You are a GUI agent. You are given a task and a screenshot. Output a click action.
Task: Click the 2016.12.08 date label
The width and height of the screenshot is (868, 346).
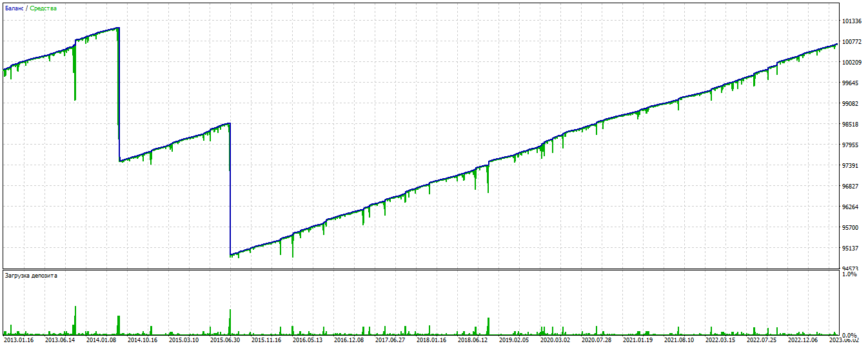[x=349, y=340]
